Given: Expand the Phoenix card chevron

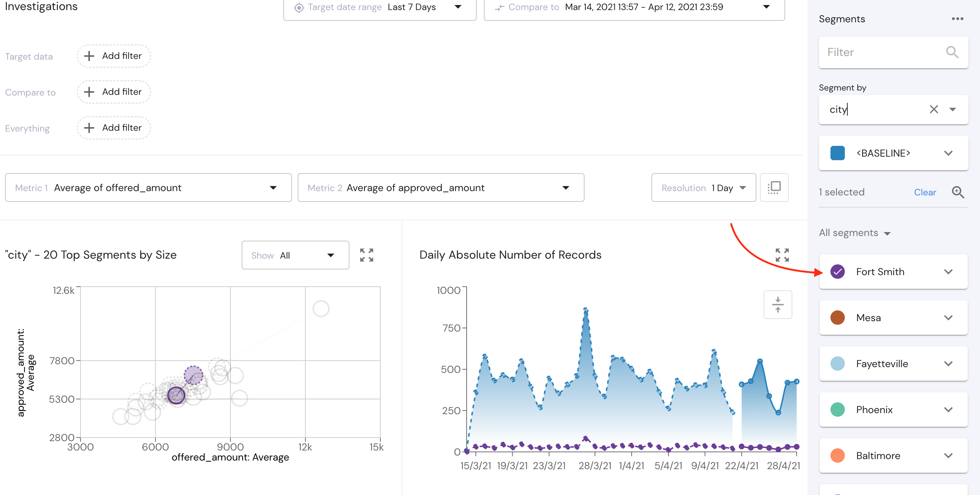Looking at the screenshot, I should 948,410.
